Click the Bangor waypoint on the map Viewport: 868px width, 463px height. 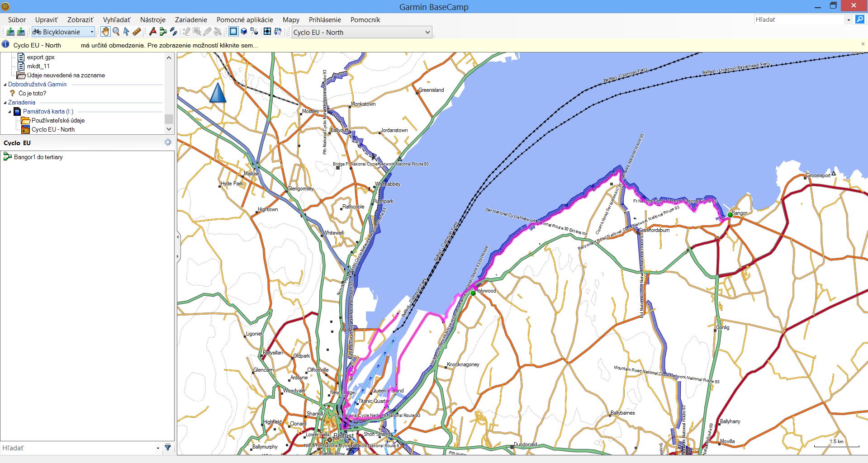click(x=730, y=215)
